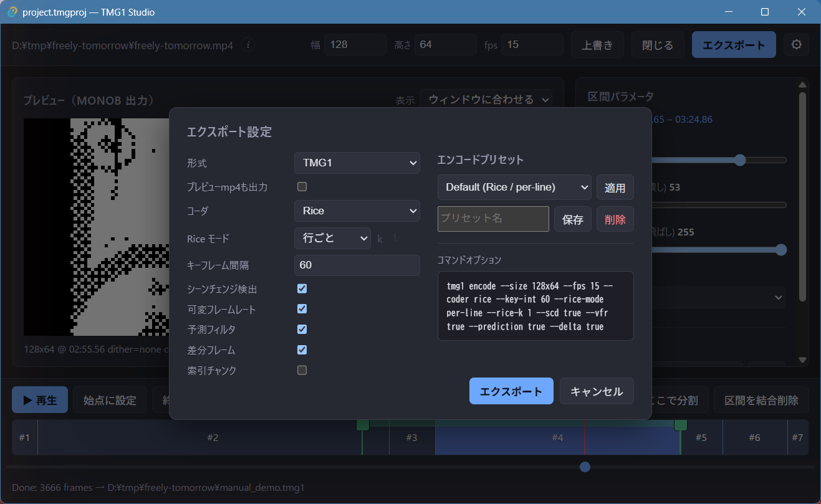
Task: Click the 保存 preset button
Action: [573, 219]
